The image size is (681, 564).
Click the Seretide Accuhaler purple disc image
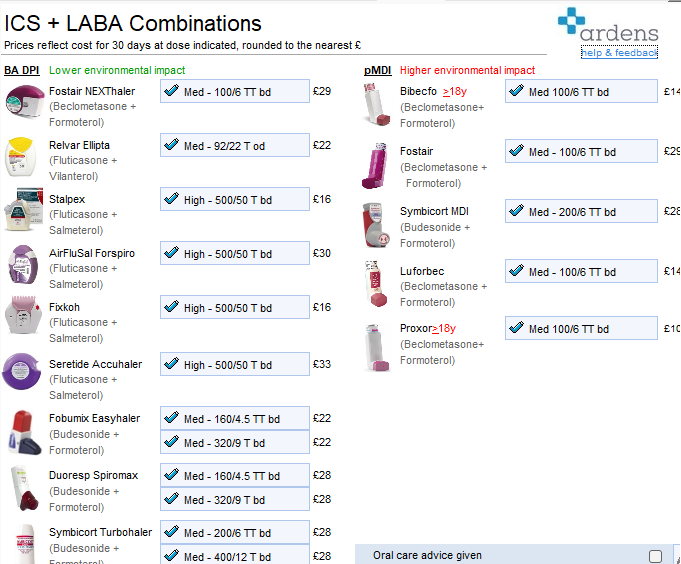pos(22,372)
